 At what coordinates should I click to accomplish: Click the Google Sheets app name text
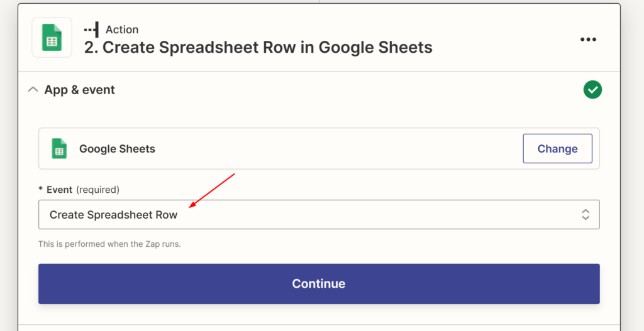point(117,149)
